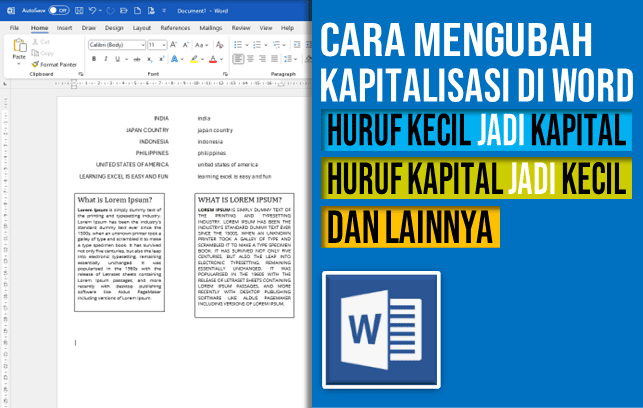Screen dimensions: 643x408
Task: Click the Word logo thumbnail
Action: (x=381, y=330)
